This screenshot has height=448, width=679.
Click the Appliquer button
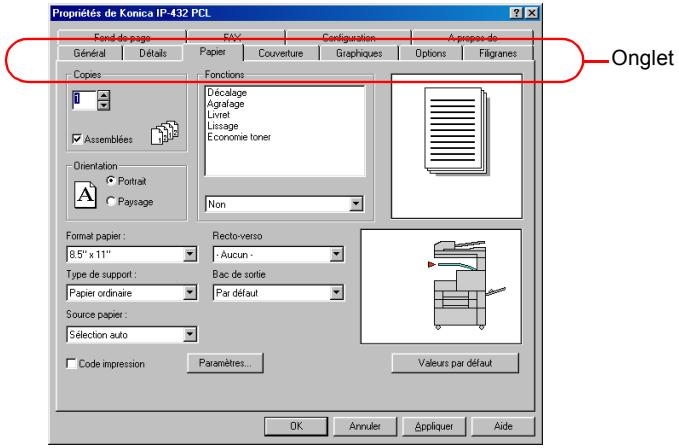(434, 426)
